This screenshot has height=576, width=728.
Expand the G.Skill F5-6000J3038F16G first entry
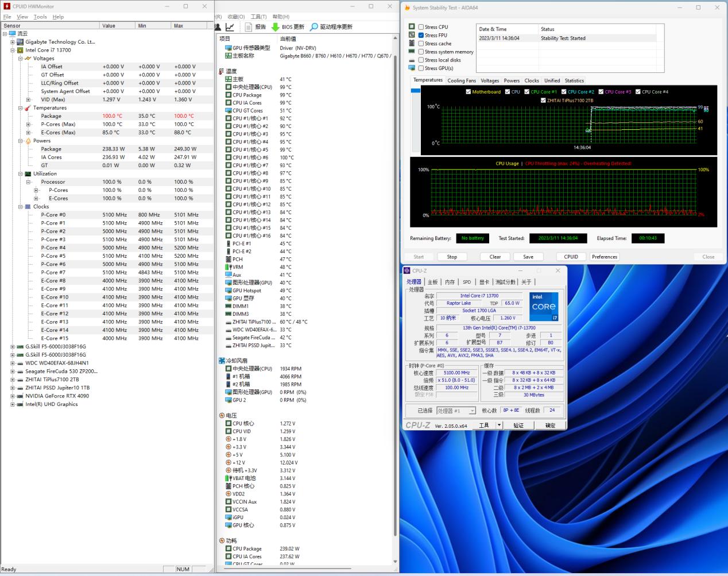tap(13, 347)
